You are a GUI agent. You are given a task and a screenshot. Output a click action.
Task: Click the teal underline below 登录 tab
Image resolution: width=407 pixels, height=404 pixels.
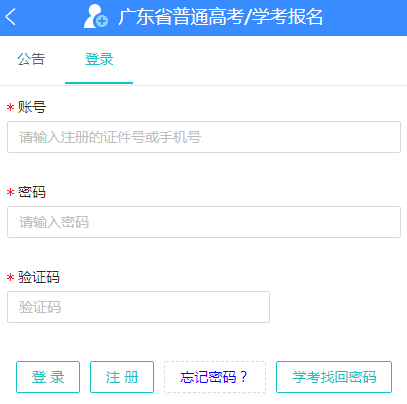pyautogui.click(x=99, y=83)
